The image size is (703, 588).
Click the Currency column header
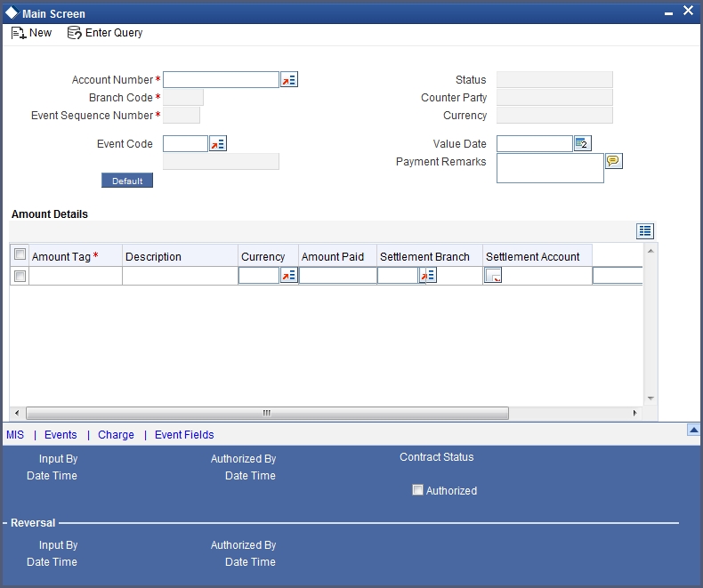click(268, 256)
